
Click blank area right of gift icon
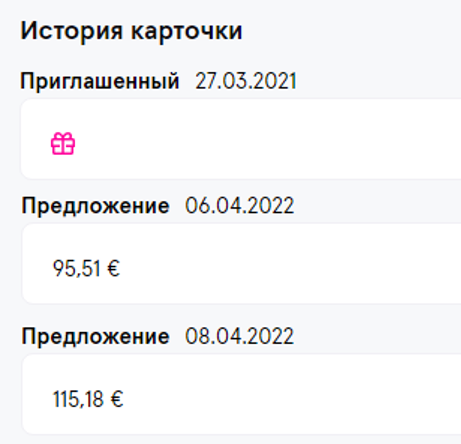click(267, 143)
